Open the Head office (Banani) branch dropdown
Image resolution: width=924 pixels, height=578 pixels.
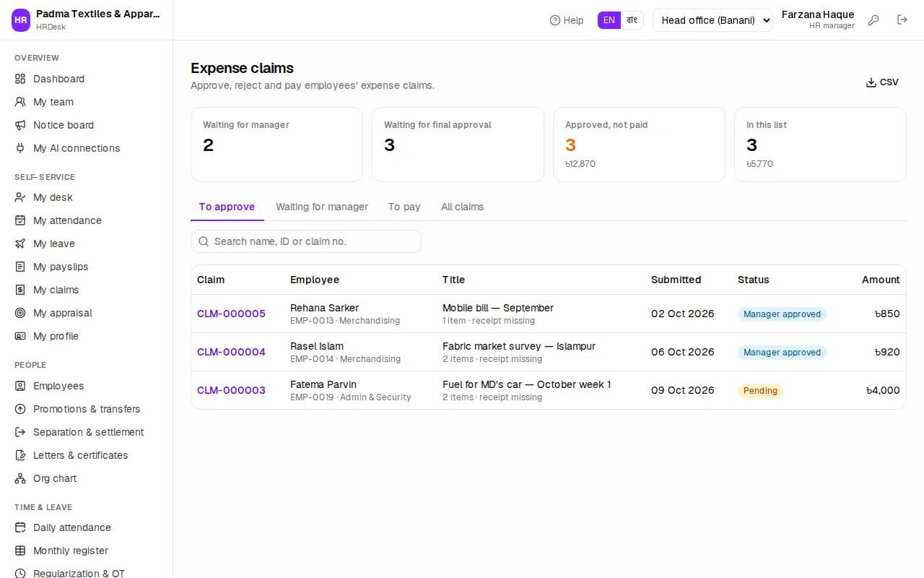pos(712,20)
